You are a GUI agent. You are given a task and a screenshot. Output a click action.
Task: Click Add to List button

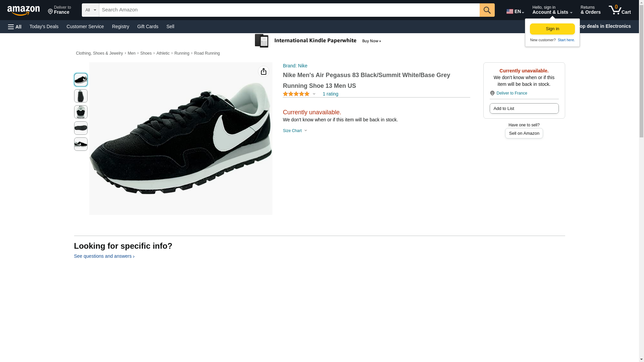pyautogui.click(x=524, y=109)
